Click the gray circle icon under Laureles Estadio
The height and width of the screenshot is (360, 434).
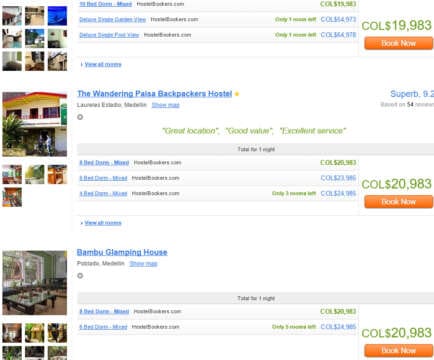[x=80, y=117]
